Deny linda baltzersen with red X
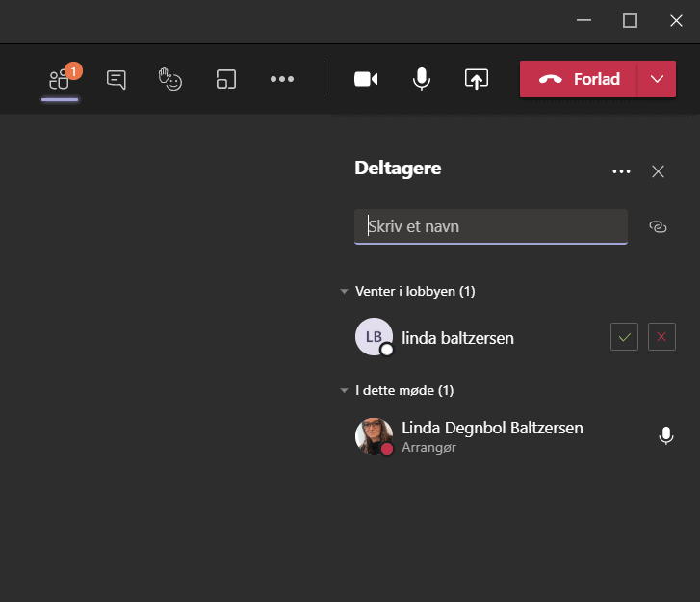 [661, 337]
